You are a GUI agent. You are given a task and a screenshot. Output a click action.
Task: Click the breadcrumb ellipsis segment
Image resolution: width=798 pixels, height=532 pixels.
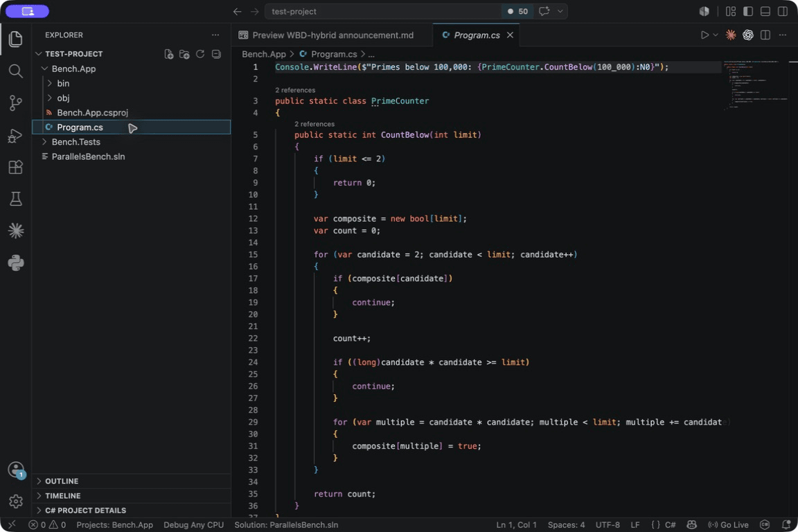tap(371, 54)
